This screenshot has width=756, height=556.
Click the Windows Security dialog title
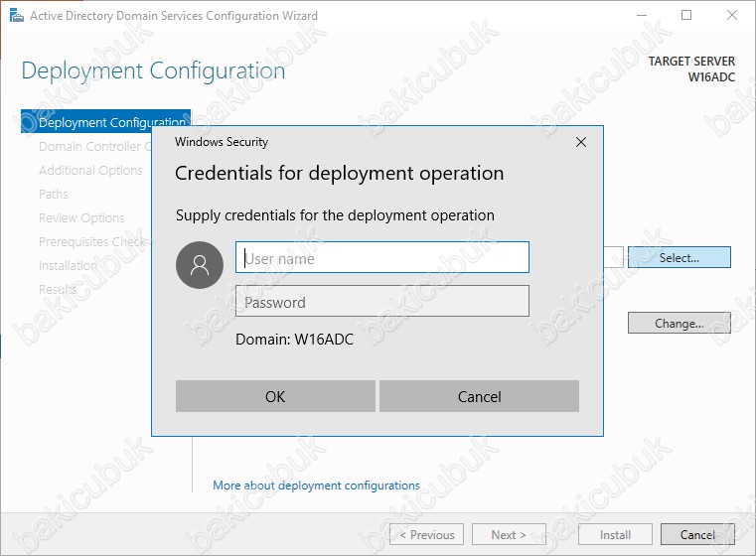222,142
